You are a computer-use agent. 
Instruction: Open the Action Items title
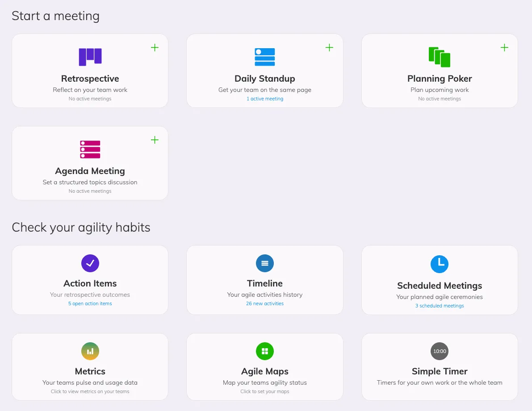coord(90,283)
